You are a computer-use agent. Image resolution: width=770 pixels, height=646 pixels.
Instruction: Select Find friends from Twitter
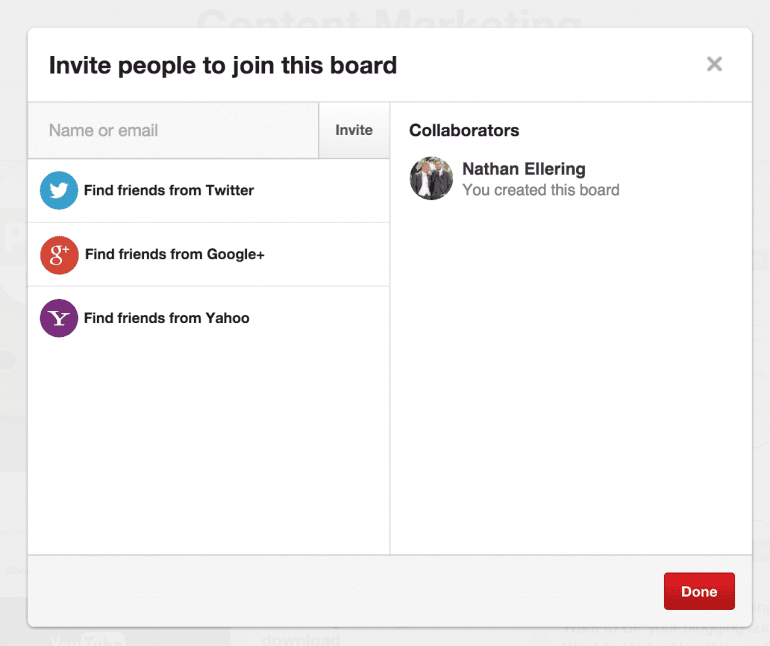click(169, 190)
